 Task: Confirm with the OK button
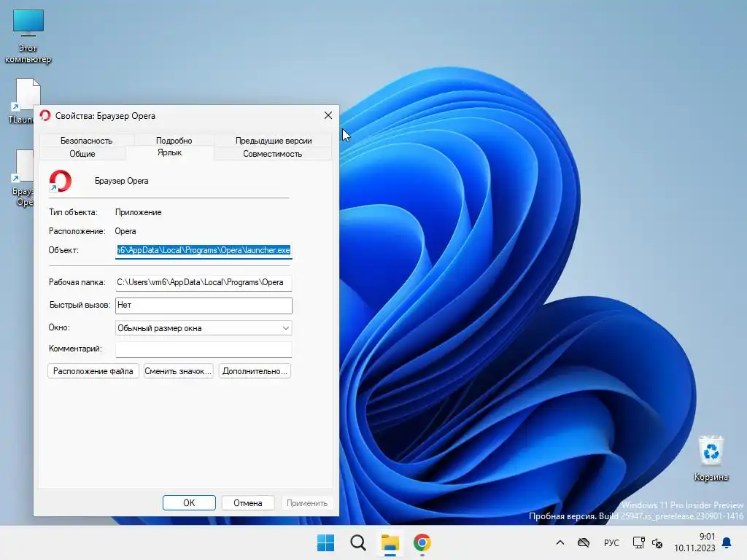click(x=189, y=503)
